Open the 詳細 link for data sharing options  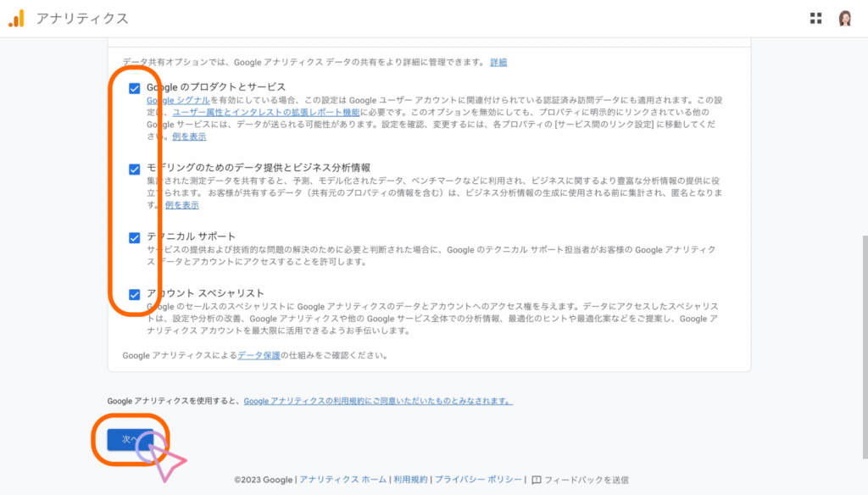coord(498,63)
